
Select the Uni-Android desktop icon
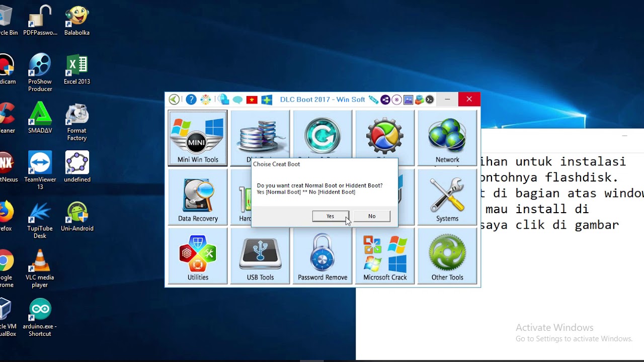pos(77,216)
